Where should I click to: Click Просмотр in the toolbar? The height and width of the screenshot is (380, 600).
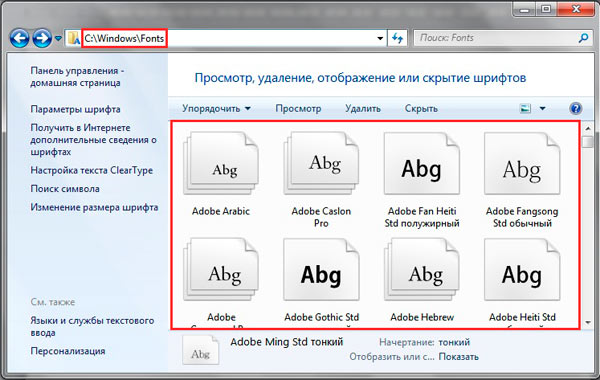298,109
